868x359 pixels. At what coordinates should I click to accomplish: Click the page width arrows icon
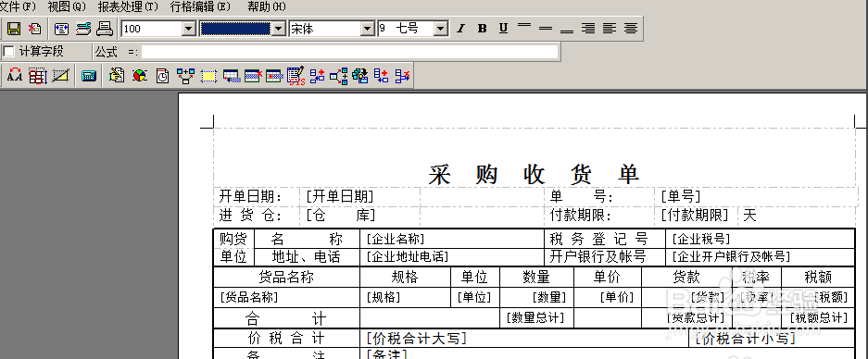pos(61,28)
